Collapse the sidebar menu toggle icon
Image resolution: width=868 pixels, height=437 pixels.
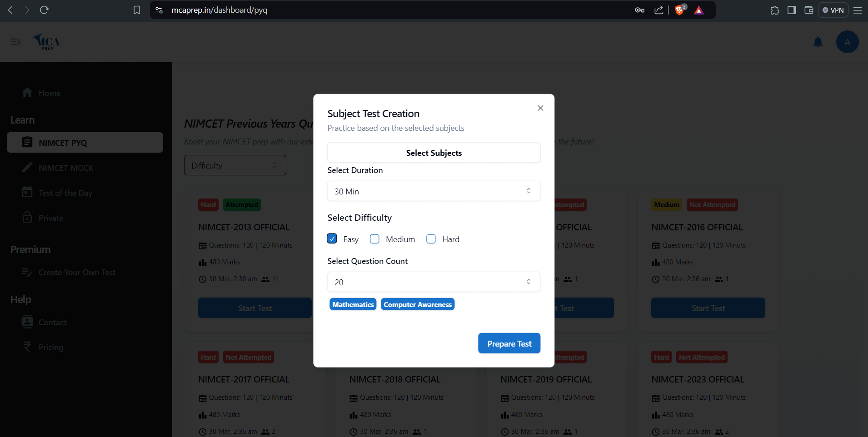point(16,42)
